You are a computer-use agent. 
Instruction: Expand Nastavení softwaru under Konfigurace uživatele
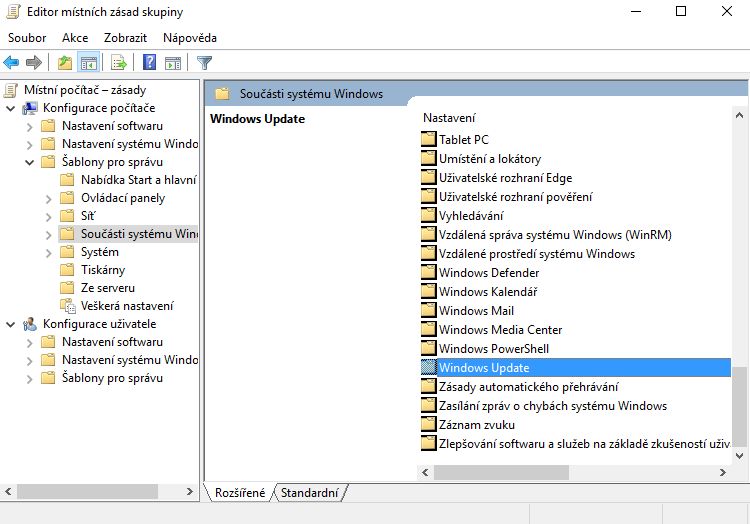pyautogui.click(x=30, y=343)
